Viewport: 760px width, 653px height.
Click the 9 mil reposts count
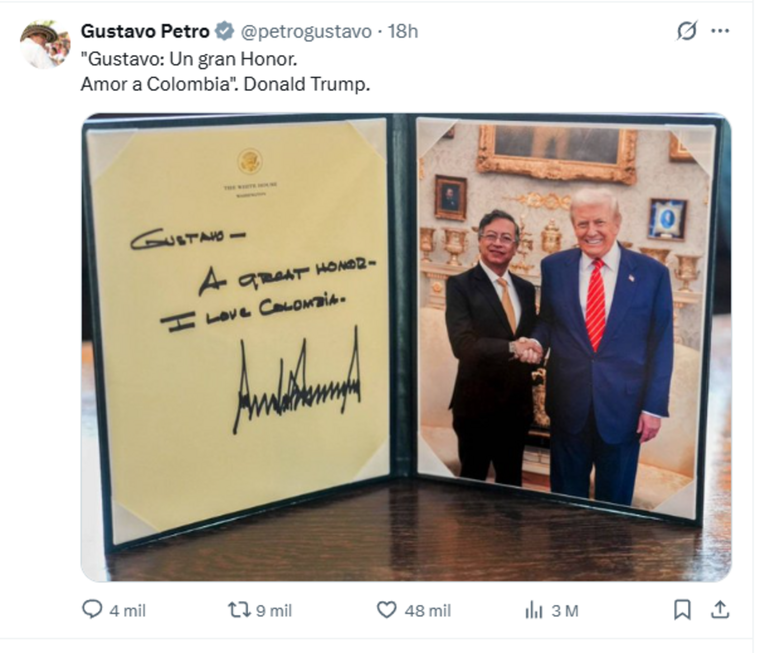tap(274, 611)
